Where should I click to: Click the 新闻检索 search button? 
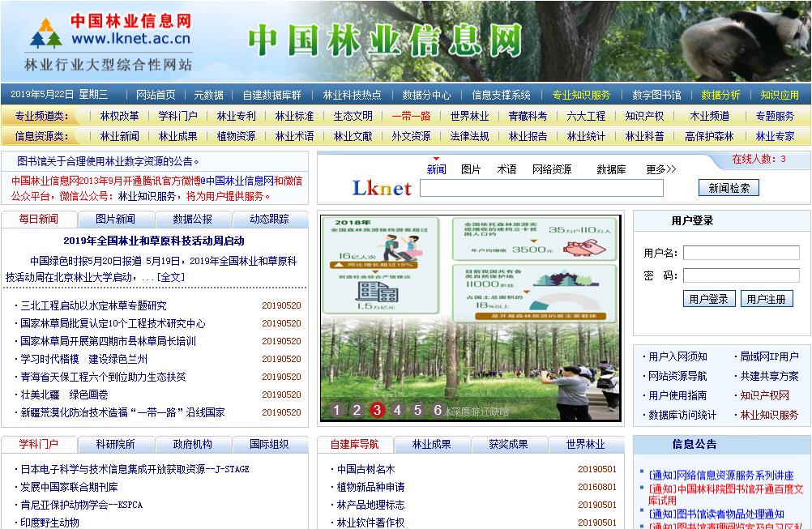(729, 188)
